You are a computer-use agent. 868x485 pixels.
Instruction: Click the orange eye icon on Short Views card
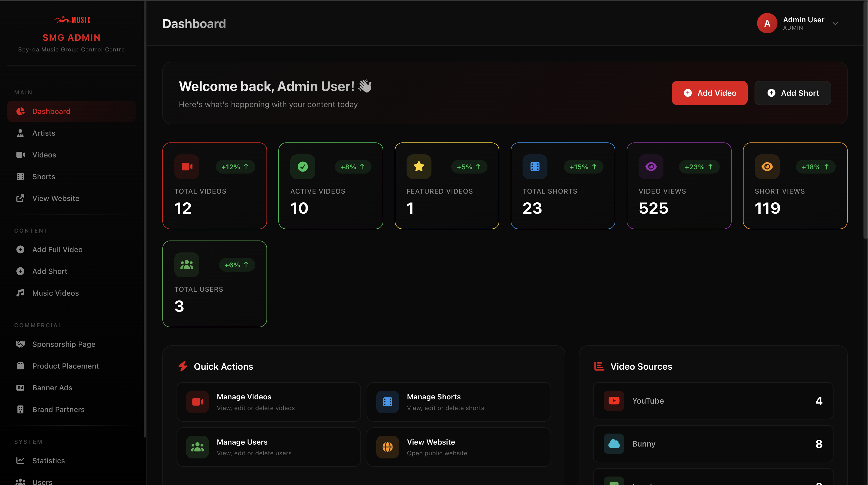[767, 166]
